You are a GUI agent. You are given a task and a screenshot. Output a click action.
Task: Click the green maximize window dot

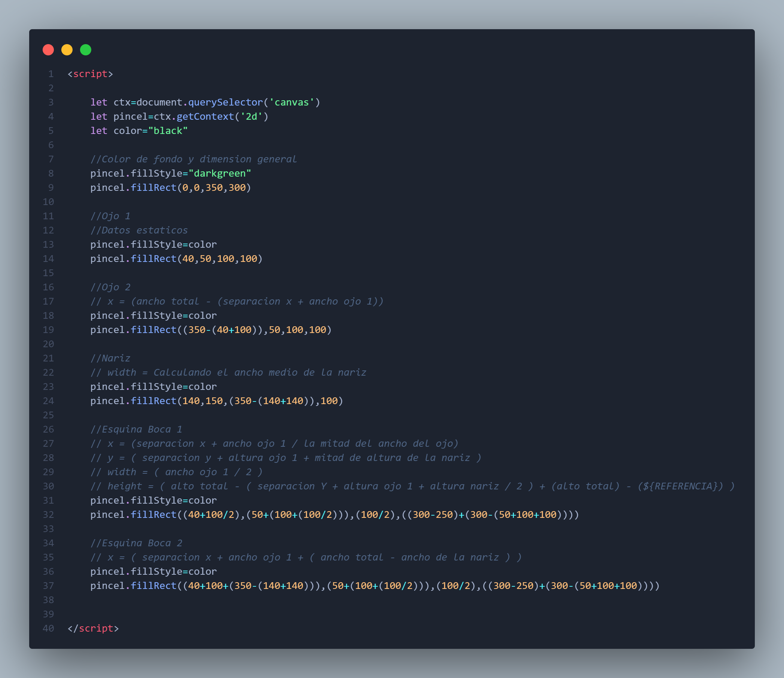tap(86, 50)
